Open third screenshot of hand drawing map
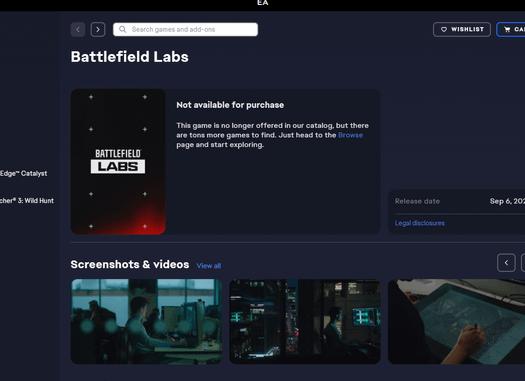The width and height of the screenshot is (525, 381). pyautogui.click(x=456, y=321)
